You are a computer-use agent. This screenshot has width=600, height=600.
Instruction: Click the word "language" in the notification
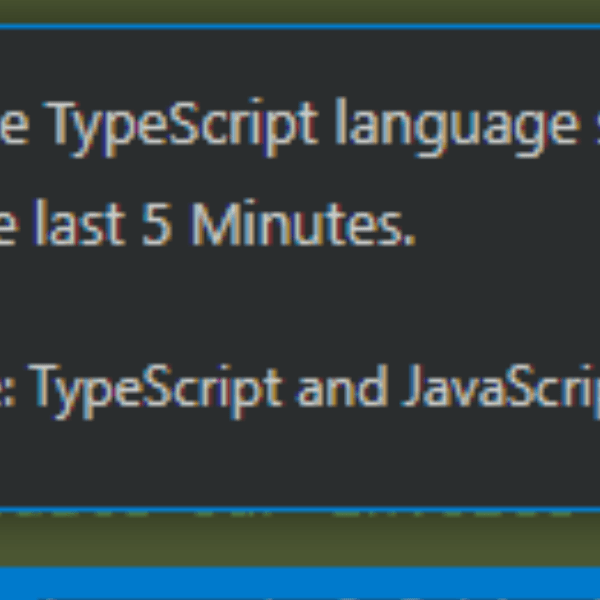444,127
